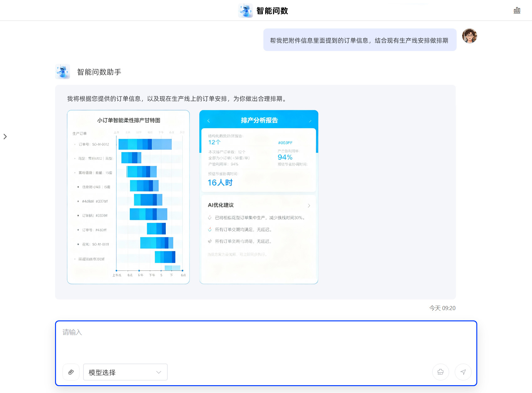The height and width of the screenshot is (393, 532).
Task: Click the send message arrow icon
Action: pos(463,372)
